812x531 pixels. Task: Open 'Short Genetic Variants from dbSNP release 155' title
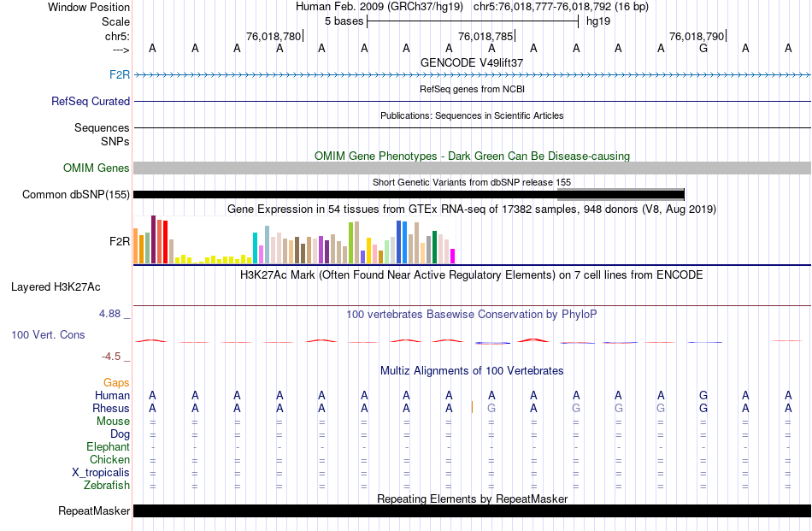472,182
